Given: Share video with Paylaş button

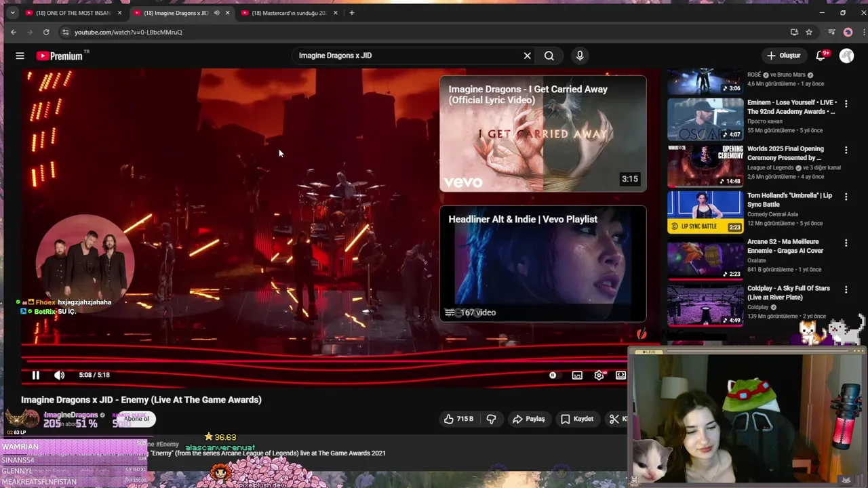Looking at the screenshot, I should [x=529, y=419].
